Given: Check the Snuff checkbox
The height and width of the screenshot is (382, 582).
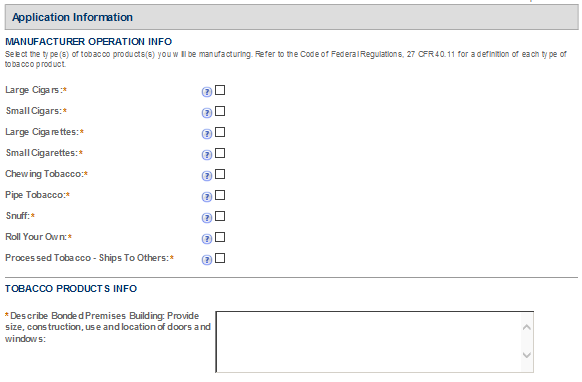Looking at the screenshot, I should [220, 216].
